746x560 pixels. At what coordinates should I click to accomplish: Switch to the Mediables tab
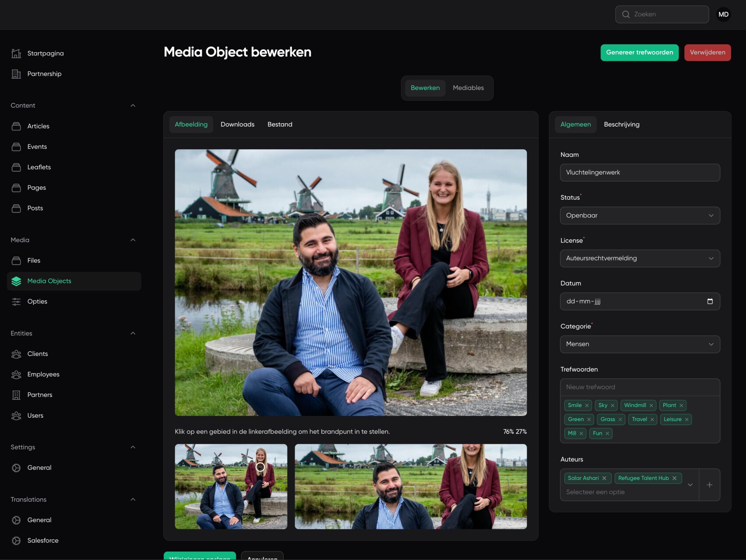[468, 88]
